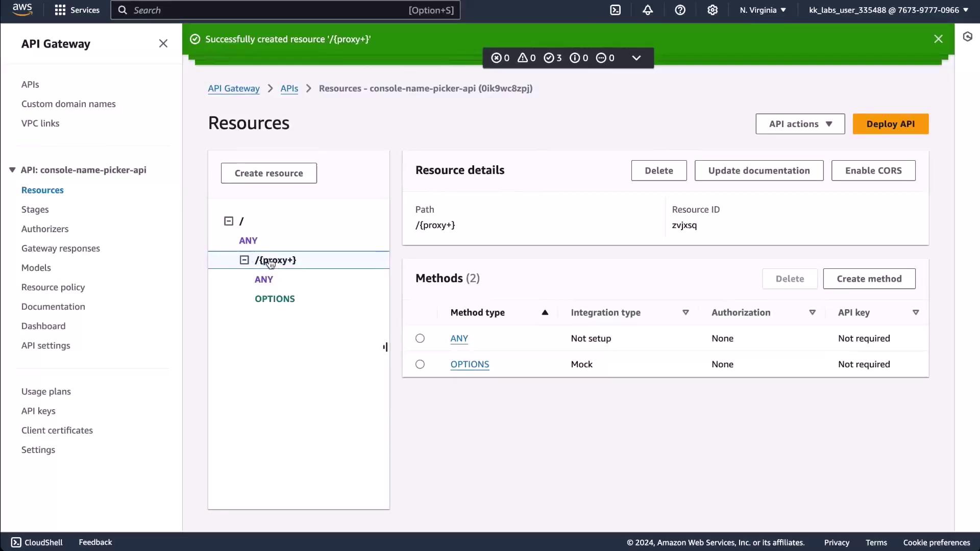The width and height of the screenshot is (980, 551).
Task: Dismiss the success notification banner
Action: (x=938, y=39)
